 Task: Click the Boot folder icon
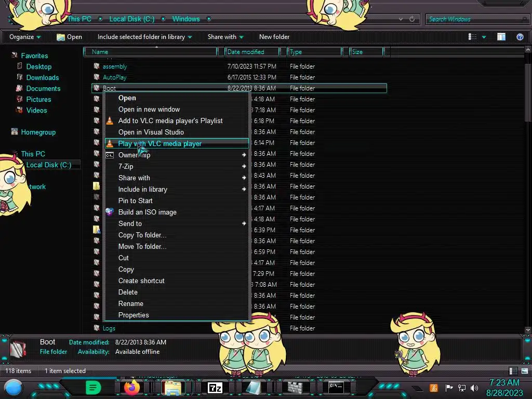97,88
